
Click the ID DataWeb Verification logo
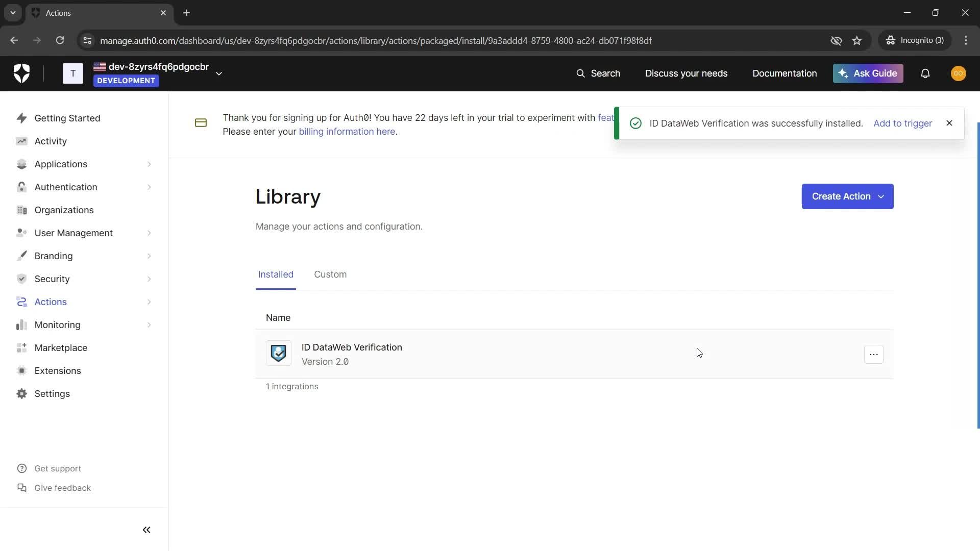click(279, 353)
